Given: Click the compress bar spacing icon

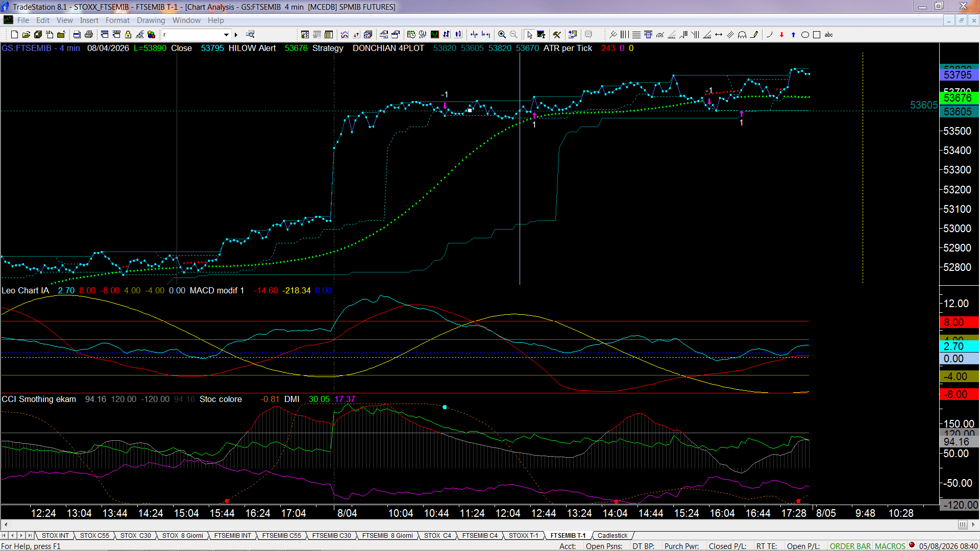Looking at the screenshot, I should coord(474,35).
